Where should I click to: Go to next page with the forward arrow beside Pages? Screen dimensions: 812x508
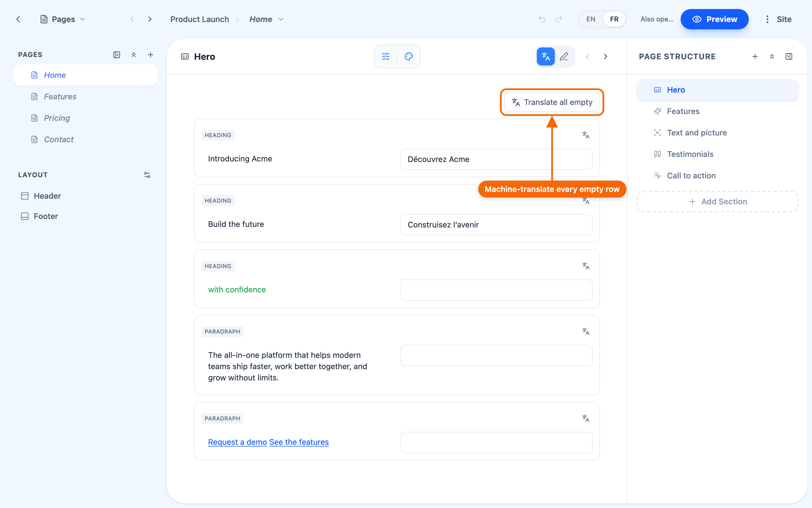150,19
